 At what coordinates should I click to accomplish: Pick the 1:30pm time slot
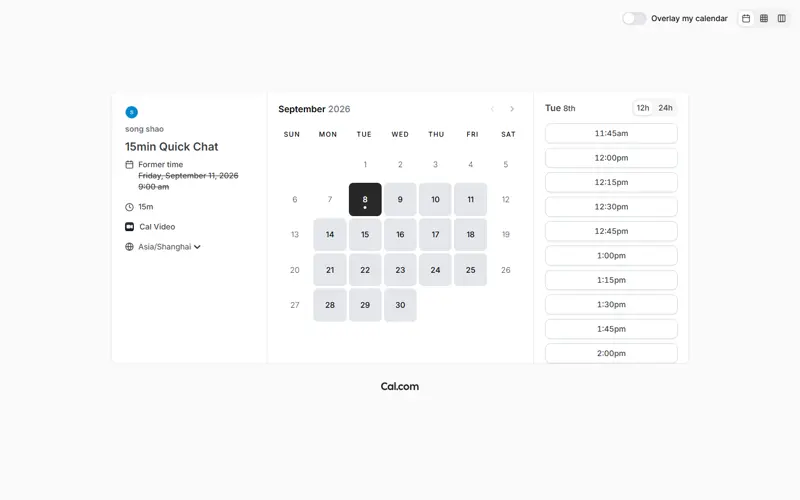coord(611,305)
